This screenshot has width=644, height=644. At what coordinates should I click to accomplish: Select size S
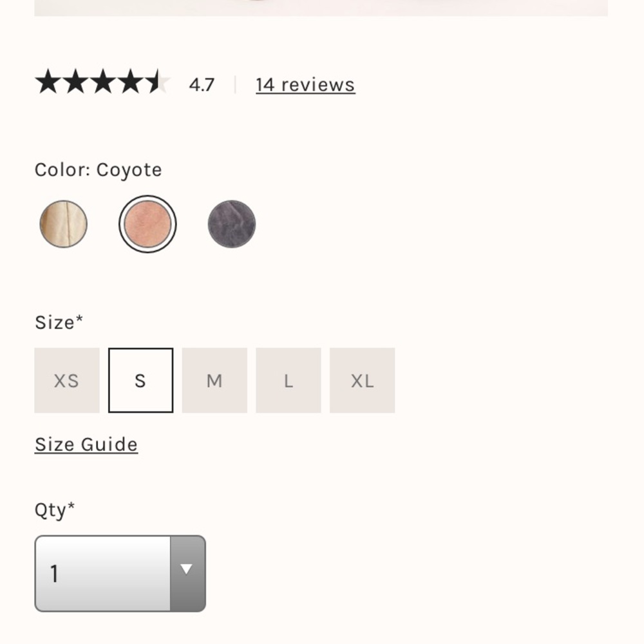click(140, 380)
